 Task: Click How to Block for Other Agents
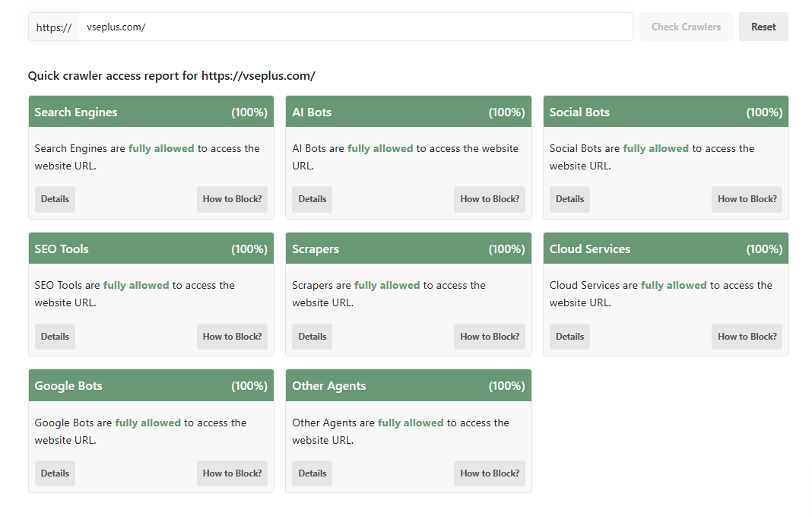click(490, 473)
